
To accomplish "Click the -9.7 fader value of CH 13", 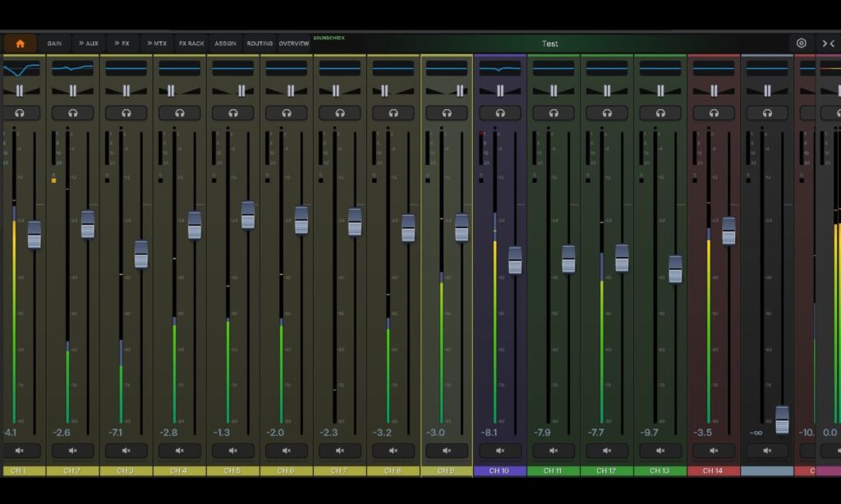I will [649, 432].
